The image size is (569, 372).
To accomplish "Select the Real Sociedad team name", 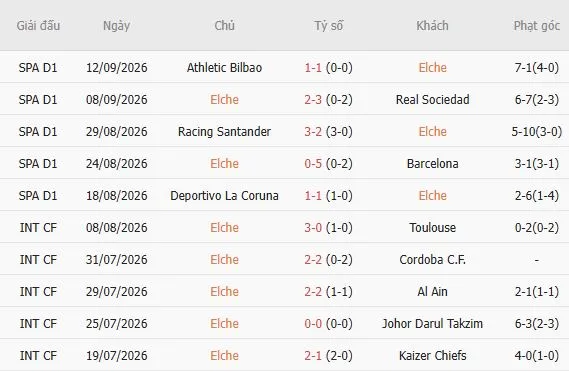I will (x=432, y=100).
